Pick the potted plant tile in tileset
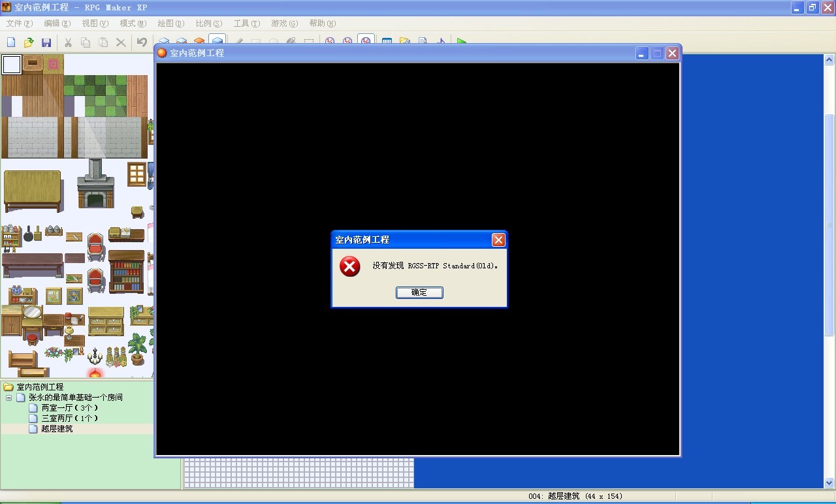 point(138,350)
